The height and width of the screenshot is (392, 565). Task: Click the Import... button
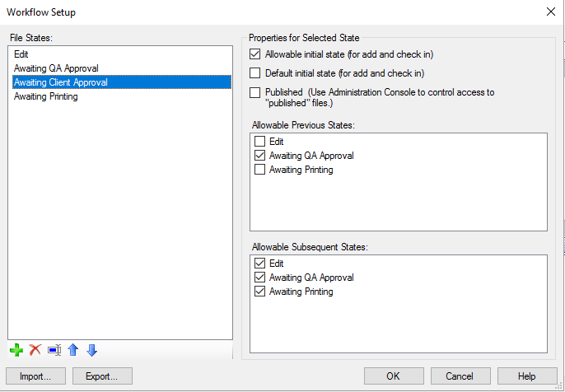(x=35, y=376)
